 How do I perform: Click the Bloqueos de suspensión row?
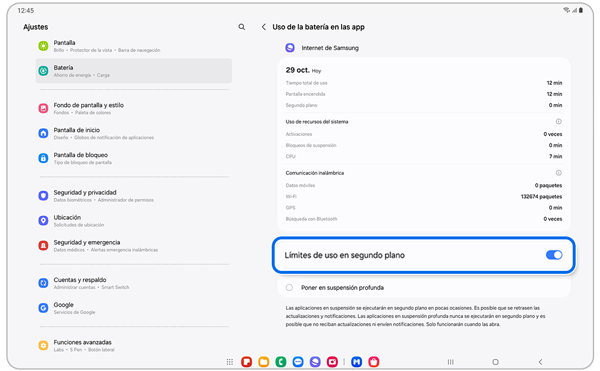[x=424, y=145]
